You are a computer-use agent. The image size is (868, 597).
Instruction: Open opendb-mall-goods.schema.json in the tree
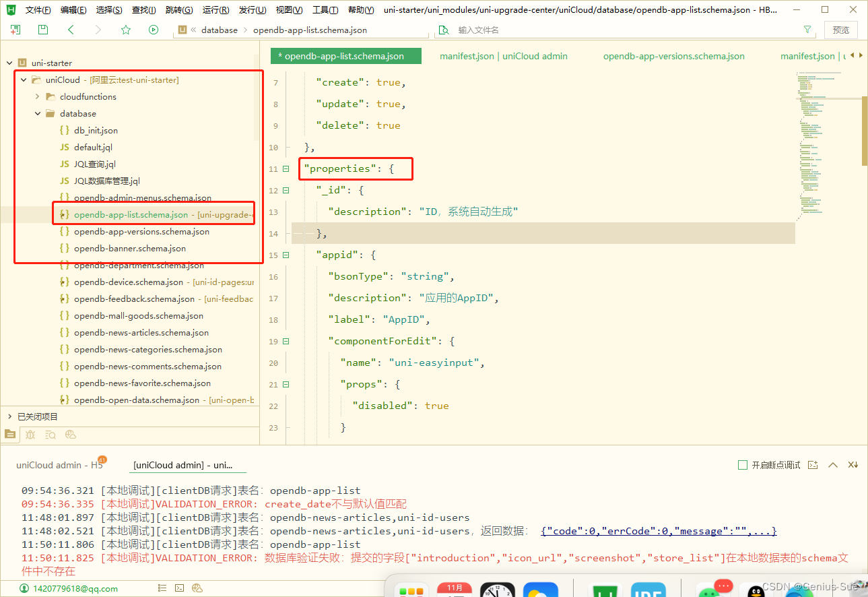coord(139,315)
